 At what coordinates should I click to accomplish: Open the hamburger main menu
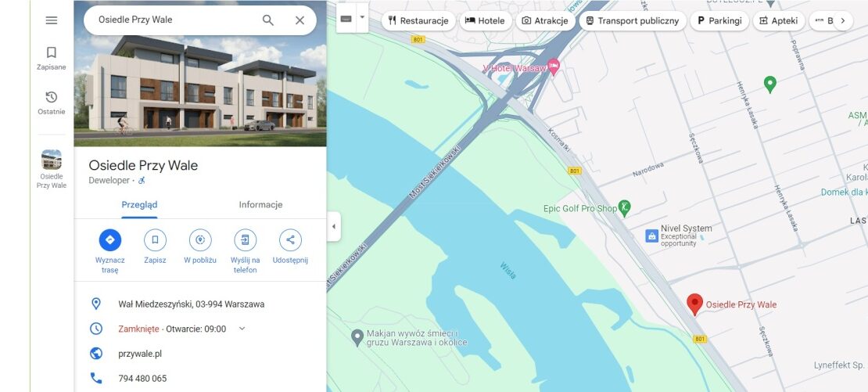pos(52,20)
